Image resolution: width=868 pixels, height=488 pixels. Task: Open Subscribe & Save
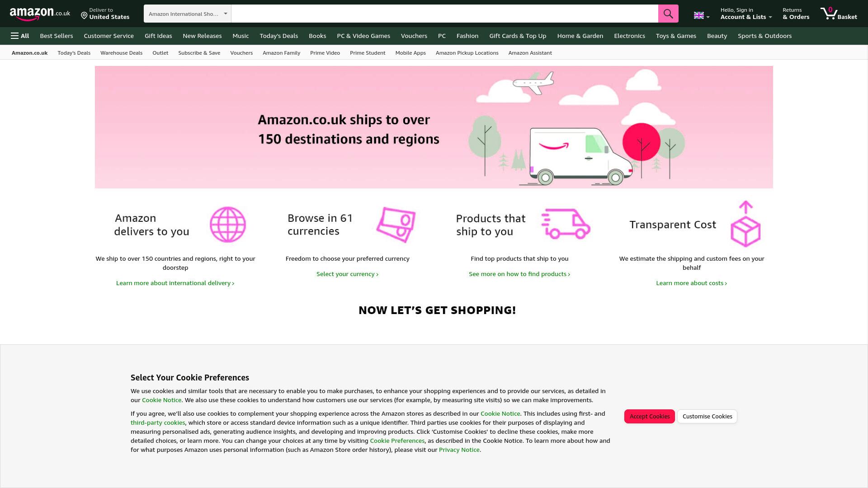pyautogui.click(x=199, y=53)
